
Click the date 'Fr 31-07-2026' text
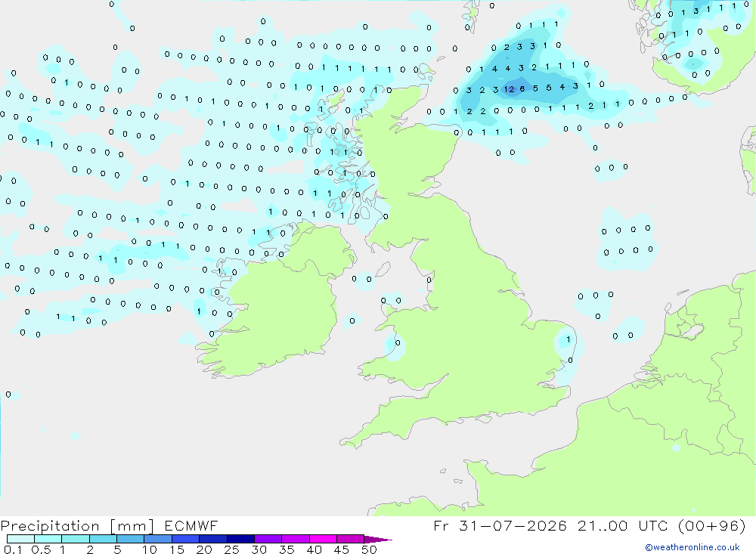(500, 526)
